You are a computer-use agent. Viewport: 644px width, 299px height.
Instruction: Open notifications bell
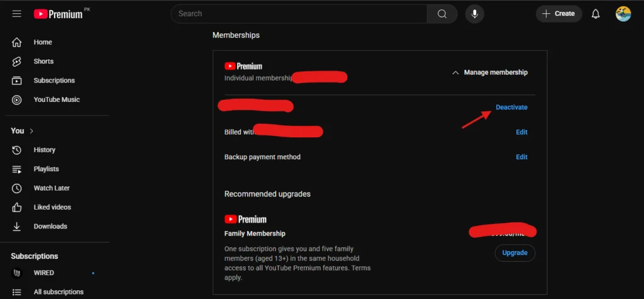coord(595,14)
